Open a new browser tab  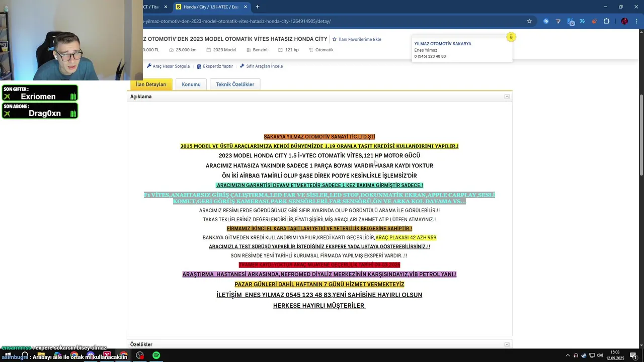pos(258,7)
